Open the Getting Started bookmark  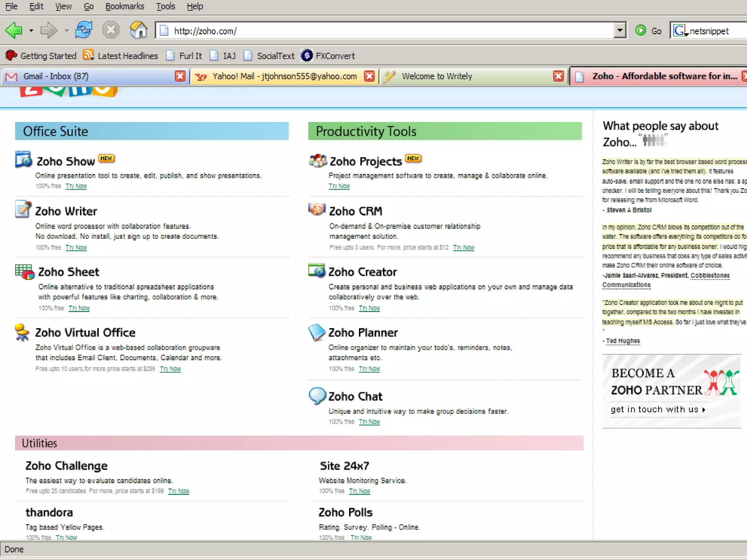tap(41, 56)
